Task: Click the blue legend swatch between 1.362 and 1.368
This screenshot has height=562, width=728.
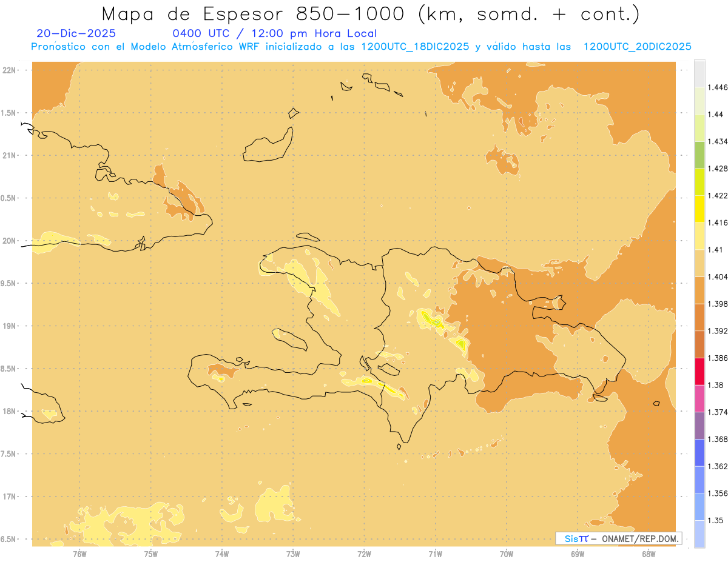Action: [x=699, y=453]
